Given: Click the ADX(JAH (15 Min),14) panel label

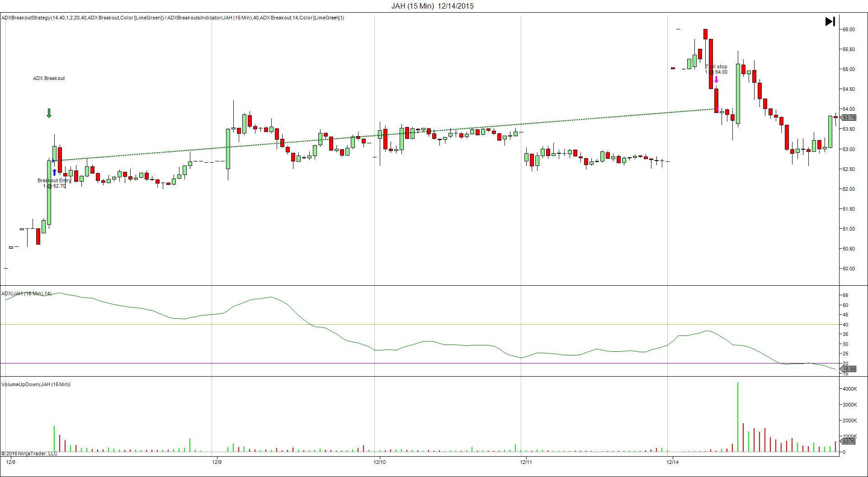Looking at the screenshot, I should tap(26, 293).
